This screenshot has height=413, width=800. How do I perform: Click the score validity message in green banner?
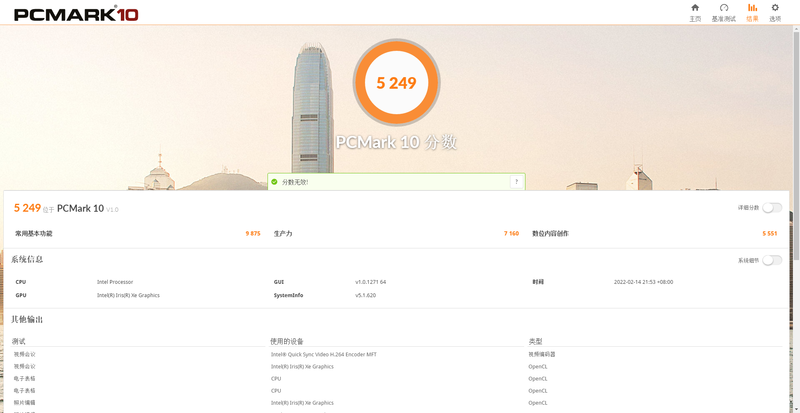[x=295, y=182]
